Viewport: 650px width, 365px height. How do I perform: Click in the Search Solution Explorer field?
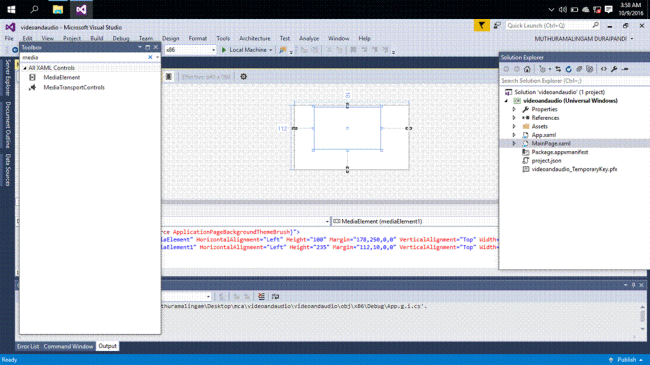pos(574,81)
